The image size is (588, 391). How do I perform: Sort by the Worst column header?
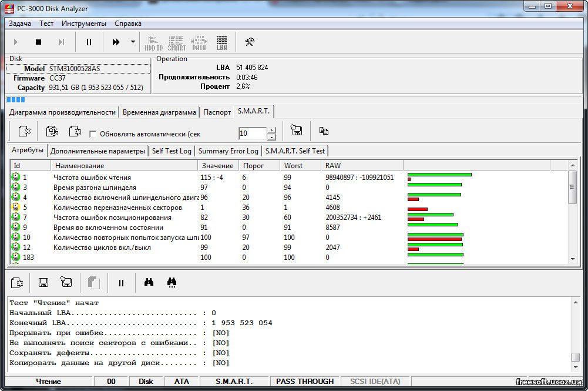(300, 165)
